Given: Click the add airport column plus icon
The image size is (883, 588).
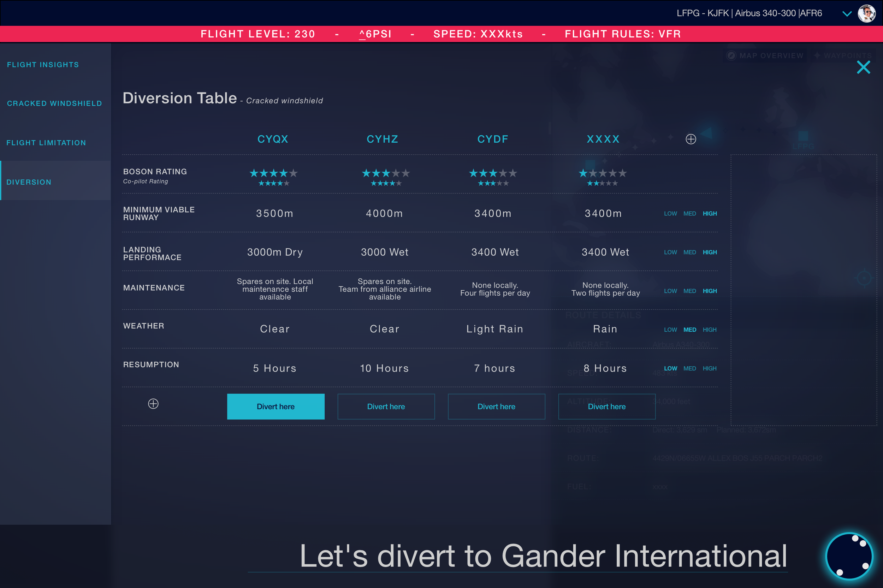Looking at the screenshot, I should 691,139.
